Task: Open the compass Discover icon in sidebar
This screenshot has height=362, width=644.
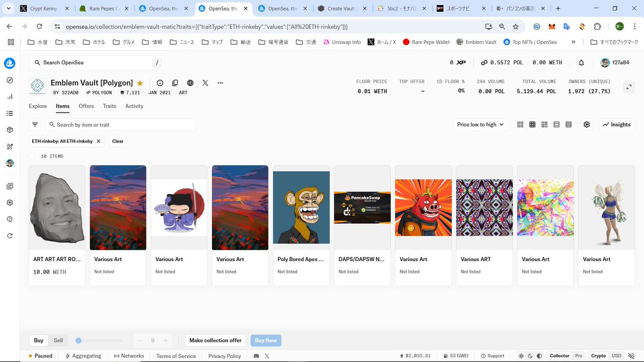Action: (10, 80)
